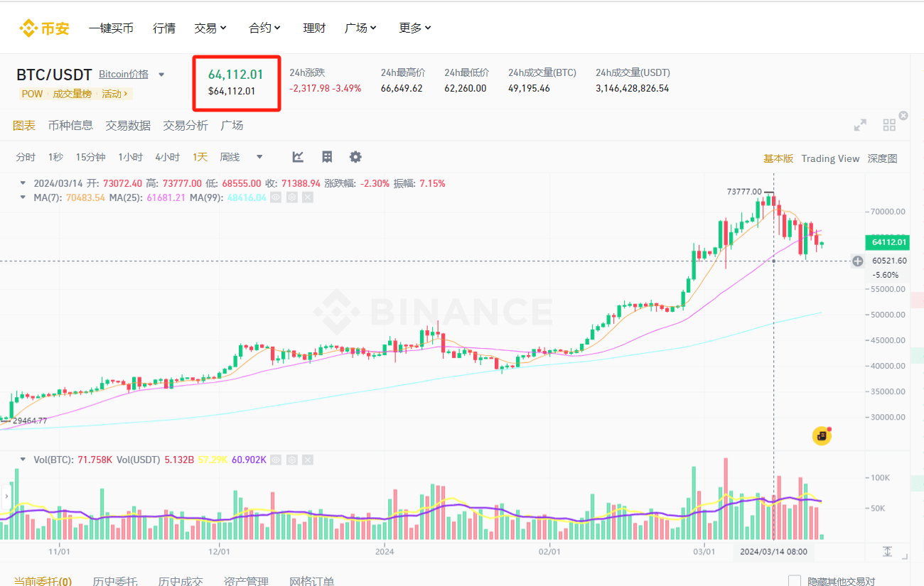The height and width of the screenshot is (586, 924).
Task: Switch to the 交易数据 tab
Action: [x=128, y=125]
